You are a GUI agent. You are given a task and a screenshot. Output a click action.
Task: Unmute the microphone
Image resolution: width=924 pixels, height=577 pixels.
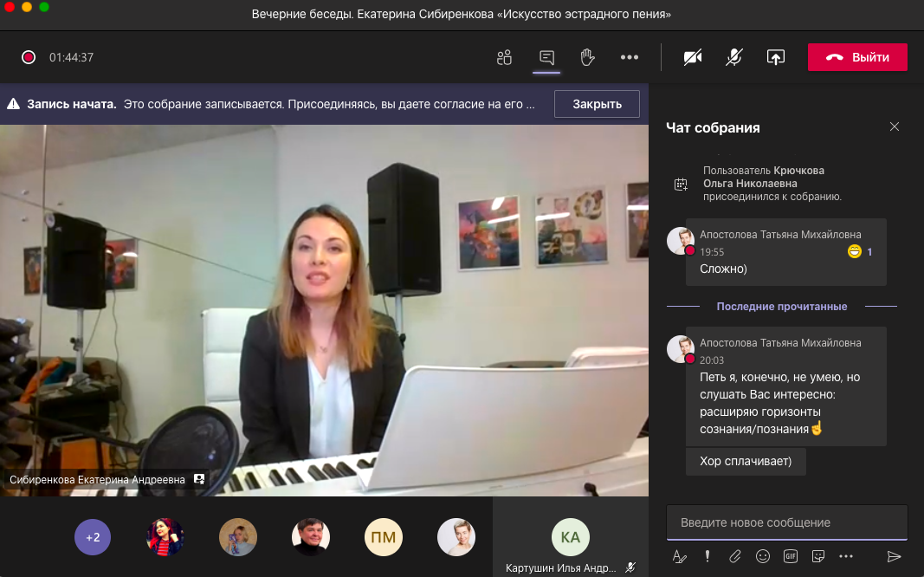tap(733, 58)
